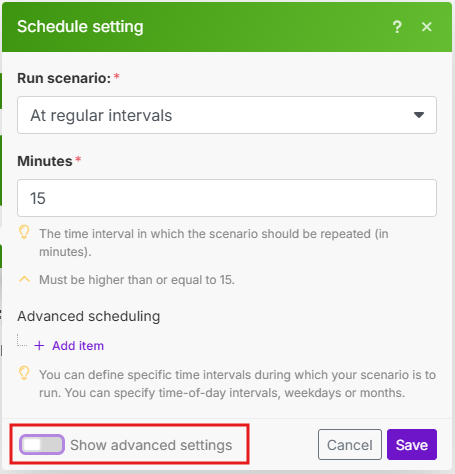Focus the Minutes input field
The height and width of the screenshot is (474, 455).
(227, 198)
